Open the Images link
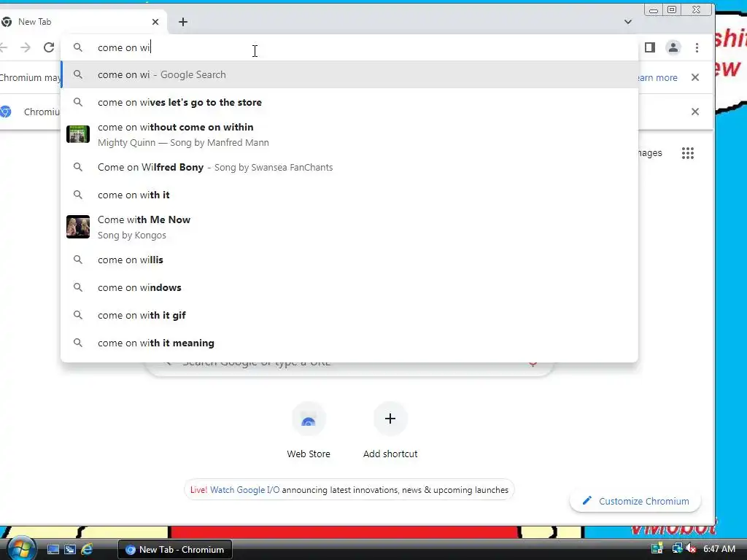 650,153
